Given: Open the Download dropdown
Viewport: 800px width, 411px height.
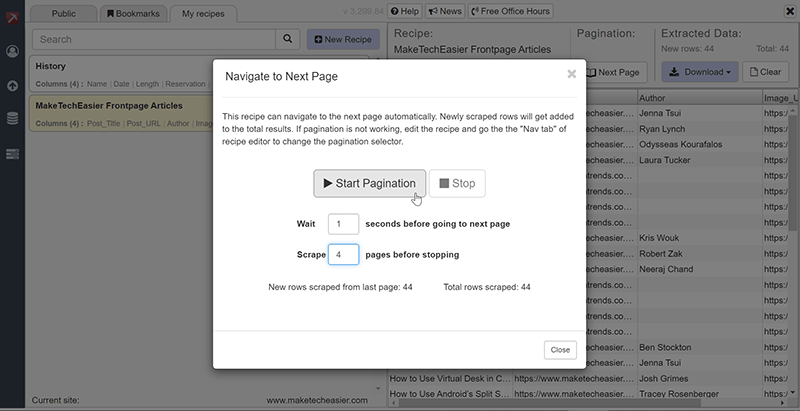Looking at the screenshot, I should click(x=699, y=72).
